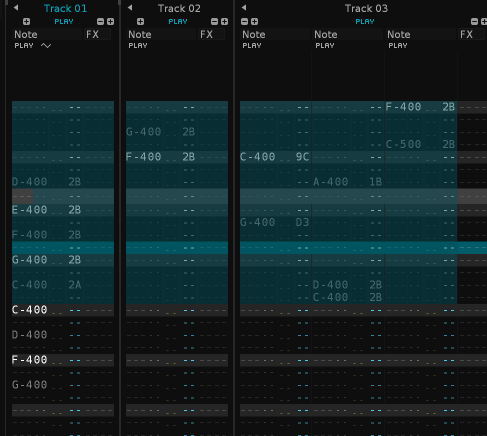Expand the chevron beside Track 01's column PLAY

pos(46,46)
